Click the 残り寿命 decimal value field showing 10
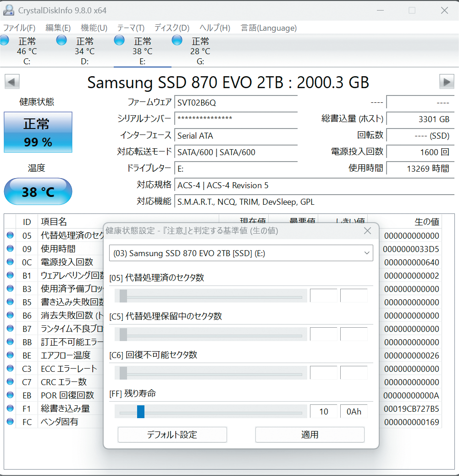 coord(323,412)
